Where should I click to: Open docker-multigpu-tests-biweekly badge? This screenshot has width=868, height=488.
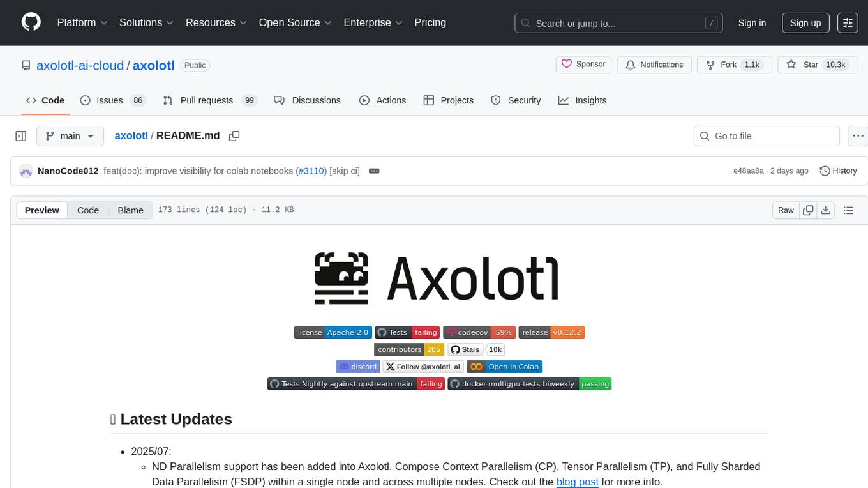530,384
